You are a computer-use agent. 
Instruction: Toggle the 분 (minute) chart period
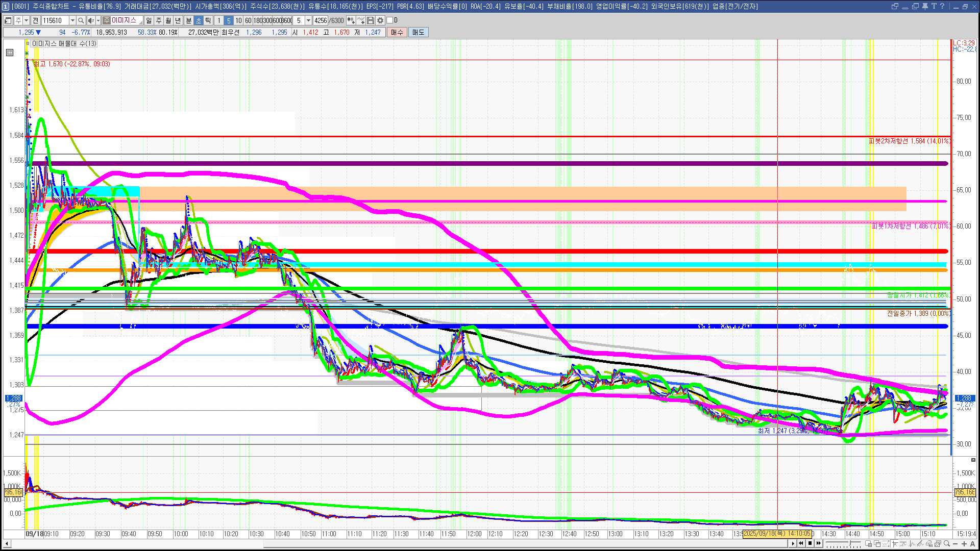[x=188, y=20]
